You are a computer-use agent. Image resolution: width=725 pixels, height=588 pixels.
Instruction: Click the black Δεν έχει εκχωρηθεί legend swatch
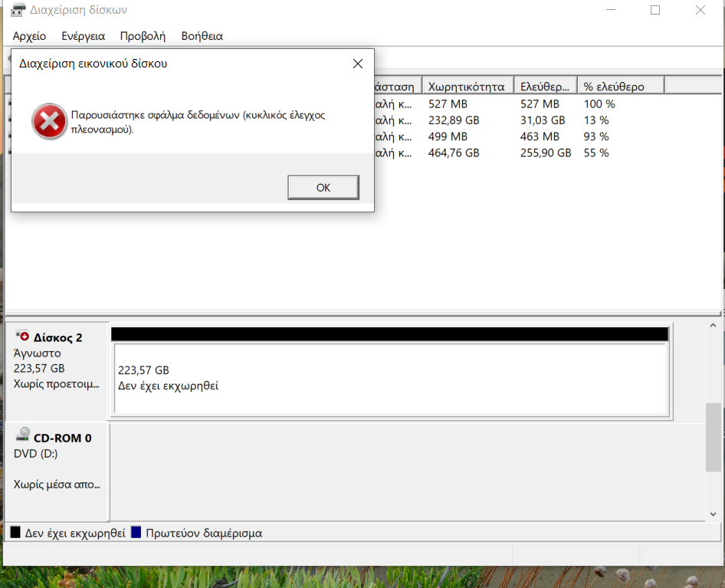[15, 532]
